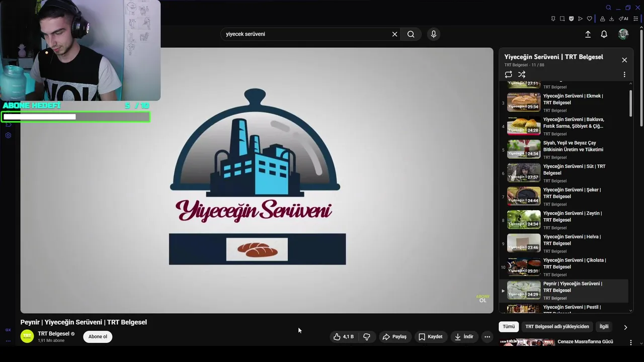Select TRT Belgesel adlı yükleyiciden chip
This screenshot has width=644, height=362.
[x=557, y=327]
